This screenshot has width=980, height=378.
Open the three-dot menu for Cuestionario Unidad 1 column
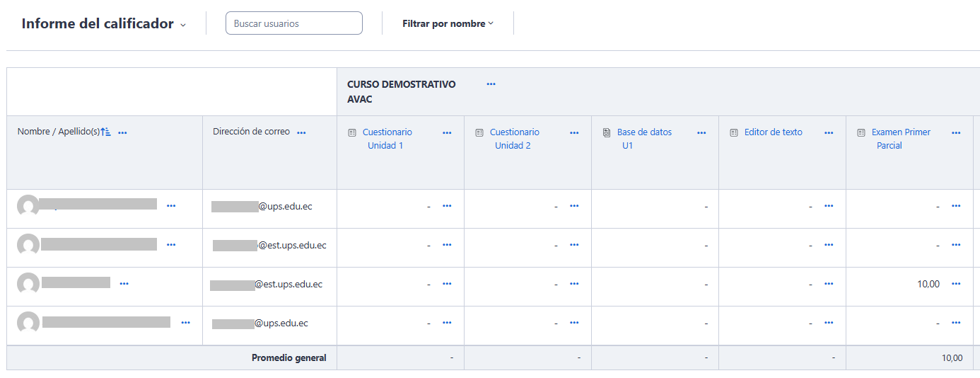[447, 133]
